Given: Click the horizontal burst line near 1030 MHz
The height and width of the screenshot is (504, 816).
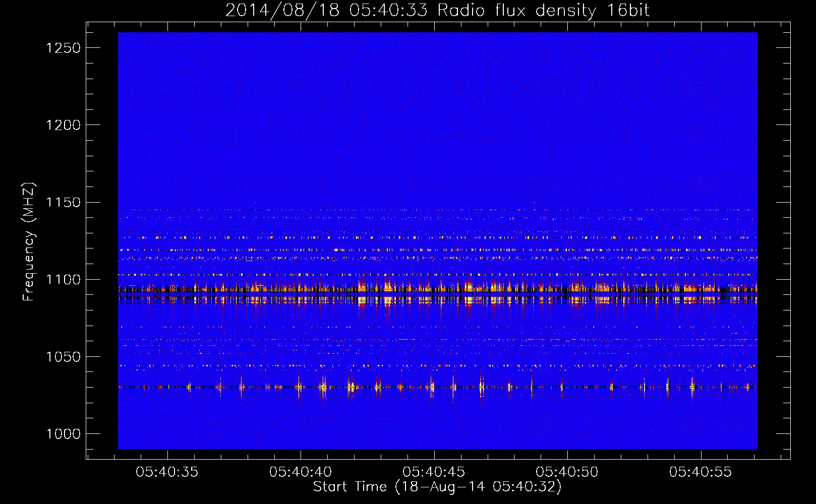Looking at the screenshot, I should coord(437,387).
